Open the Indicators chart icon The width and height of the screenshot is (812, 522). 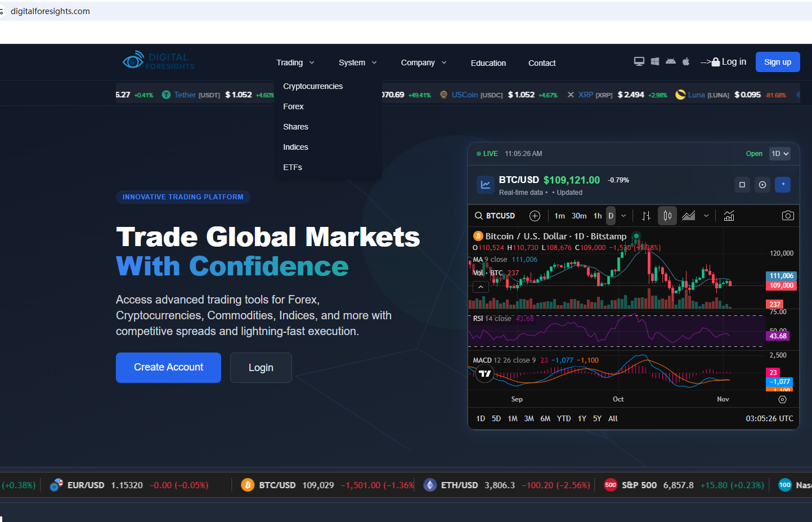coord(729,216)
